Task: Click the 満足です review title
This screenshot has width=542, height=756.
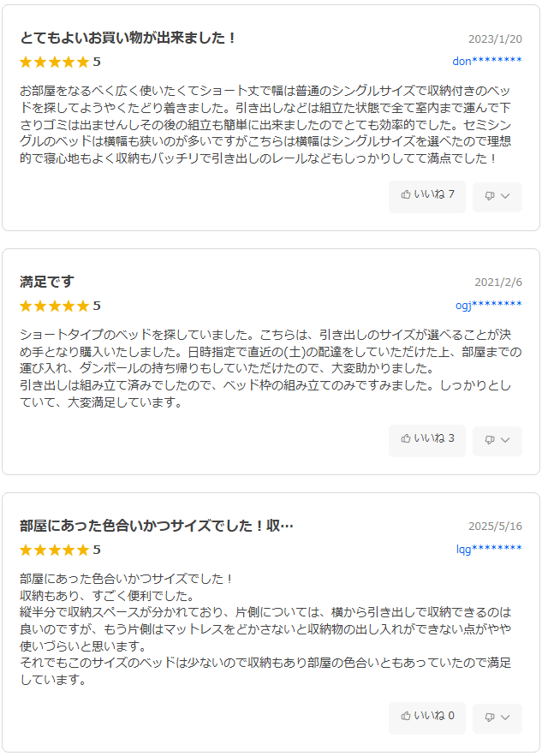Action: (x=47, y=282)
